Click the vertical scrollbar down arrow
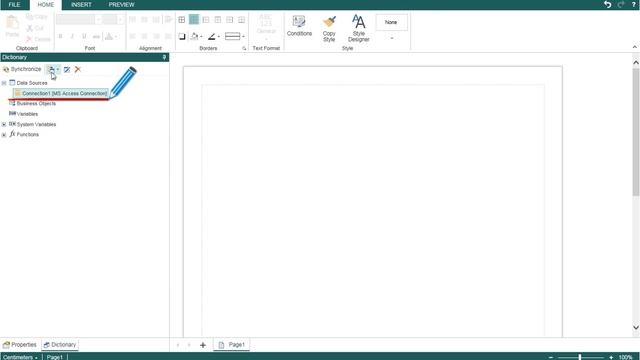The width and height of the screenshot is (640, 360). click(636, 327)
